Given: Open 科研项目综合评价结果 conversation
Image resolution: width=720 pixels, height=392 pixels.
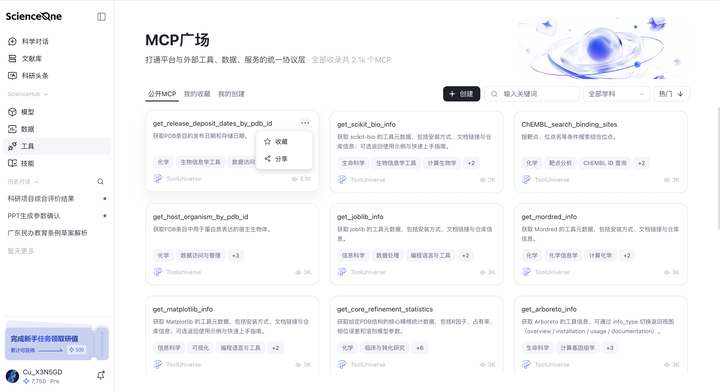Looking at the screenshot, I should [x=57, y=198].
